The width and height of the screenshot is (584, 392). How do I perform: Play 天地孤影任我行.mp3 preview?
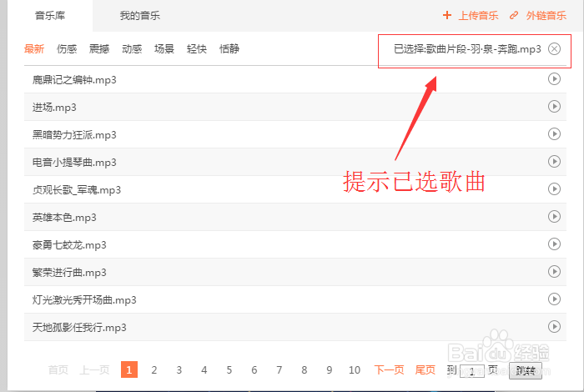click(x=554, y=327)
